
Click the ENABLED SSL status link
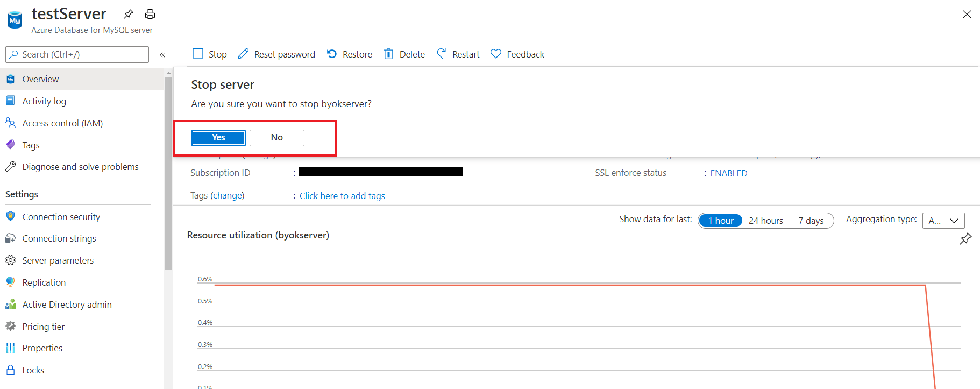729,173
